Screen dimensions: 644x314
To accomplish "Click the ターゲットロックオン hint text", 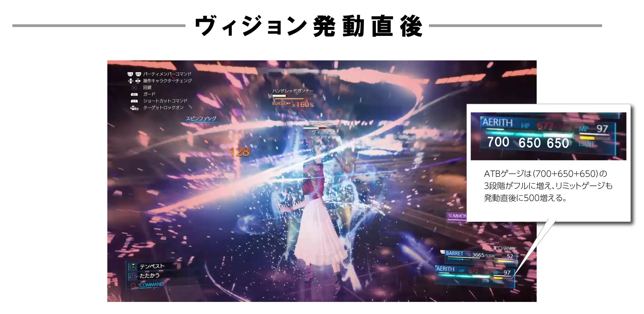I will coord(163,108).
